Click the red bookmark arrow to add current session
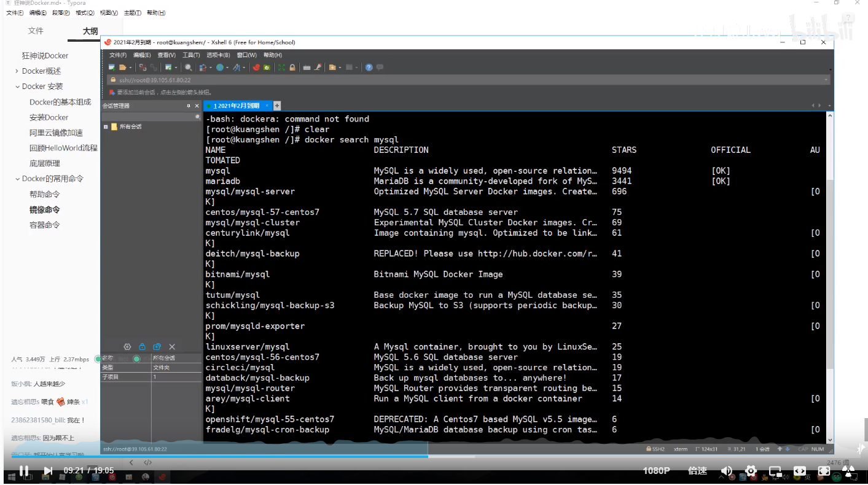Viewport: 868px width, 485px height. 112,92
